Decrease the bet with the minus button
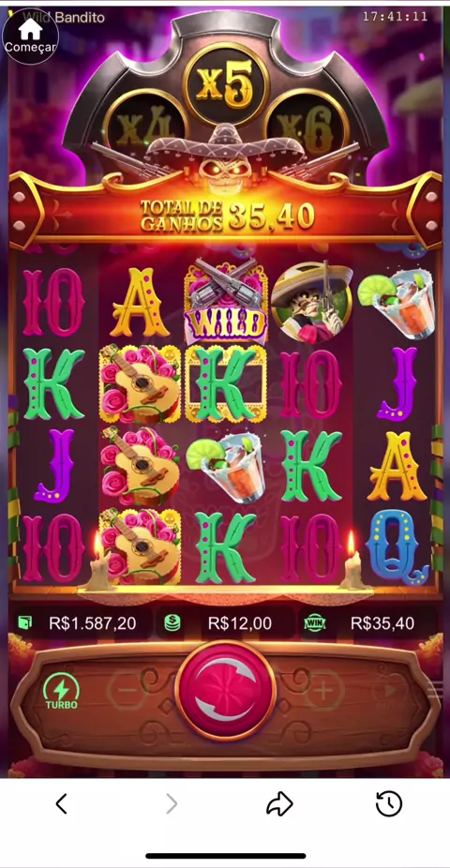 [127, 691]
